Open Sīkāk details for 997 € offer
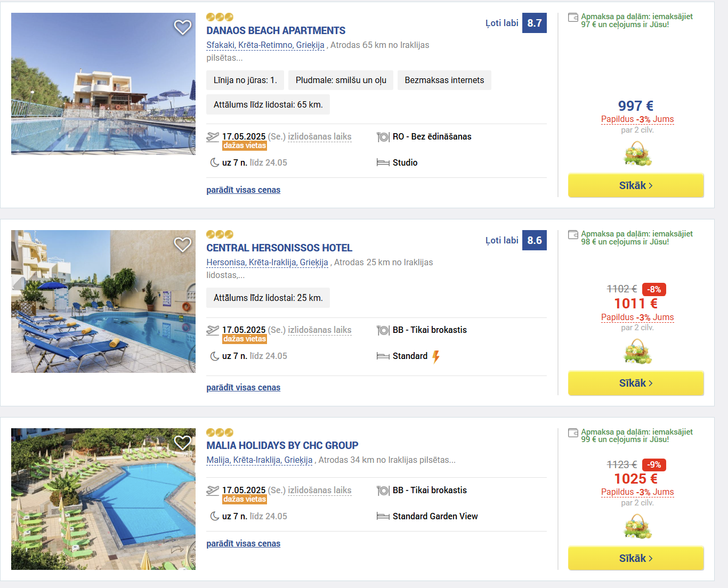Image resolution: width=728 pixels, height=588 pixels. click(x=636, y=185)
